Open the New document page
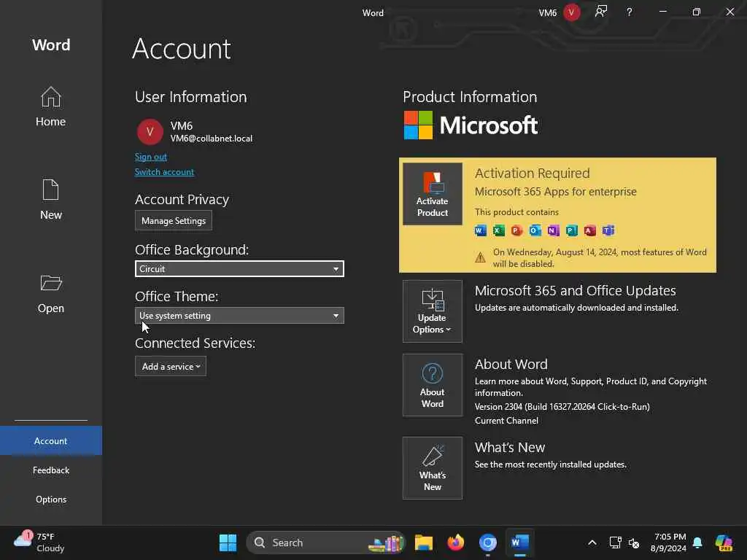The image size is (747, 560). (50, 200)
